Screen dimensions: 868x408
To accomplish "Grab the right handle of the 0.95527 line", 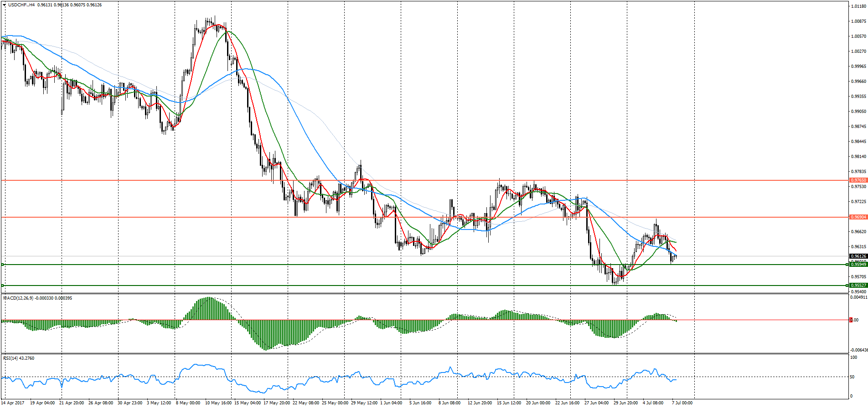I will coord(847,286).
